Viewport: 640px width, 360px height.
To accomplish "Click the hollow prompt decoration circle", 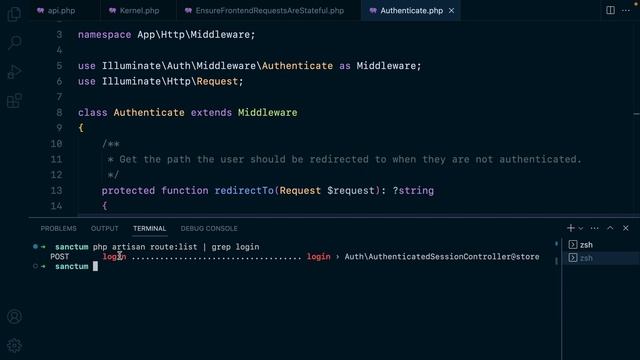I will (x=35, y=266).
